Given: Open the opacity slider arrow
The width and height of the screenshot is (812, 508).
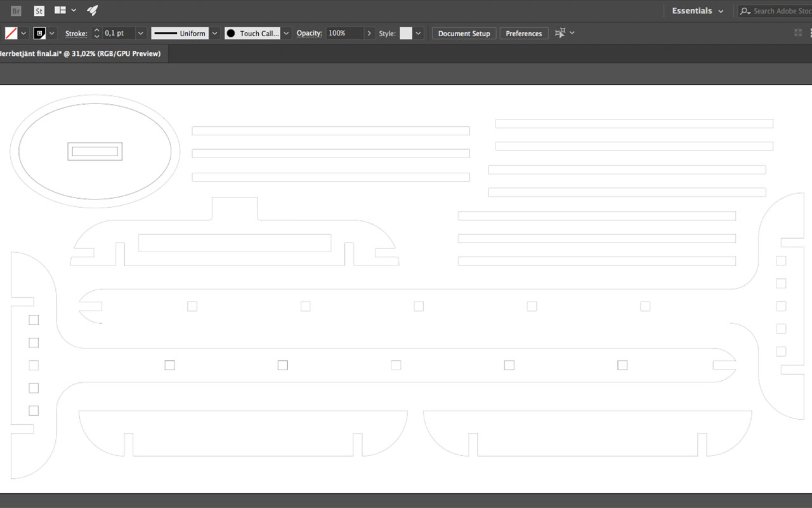Looking at the screenshot, I should tap(369, 33).
